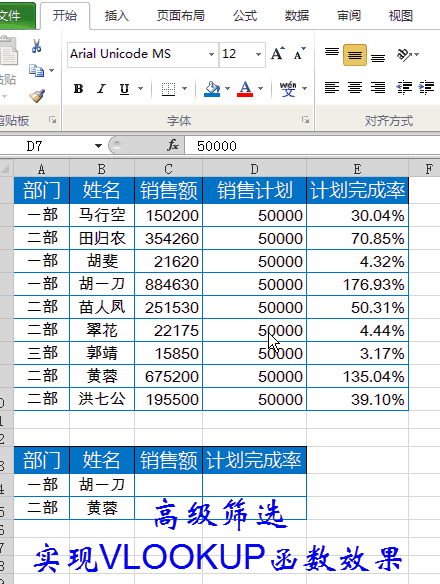Image resolution: width=440 pixels, height=584 pixels.
Task: Switch to the 数据 tab
Action: (297, 16)
